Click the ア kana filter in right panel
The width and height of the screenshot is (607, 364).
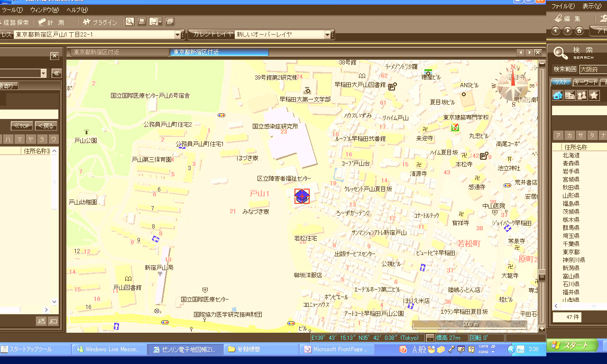558,136
